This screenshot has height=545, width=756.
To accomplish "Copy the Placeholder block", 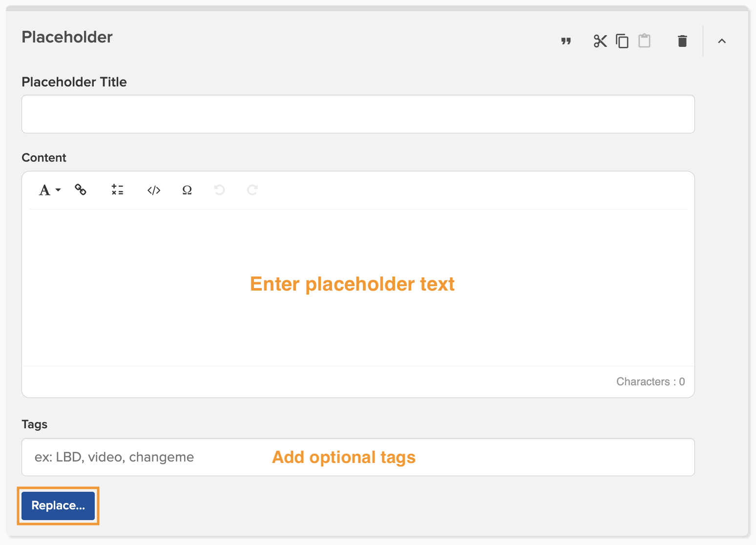I will [x=622, y=41].
